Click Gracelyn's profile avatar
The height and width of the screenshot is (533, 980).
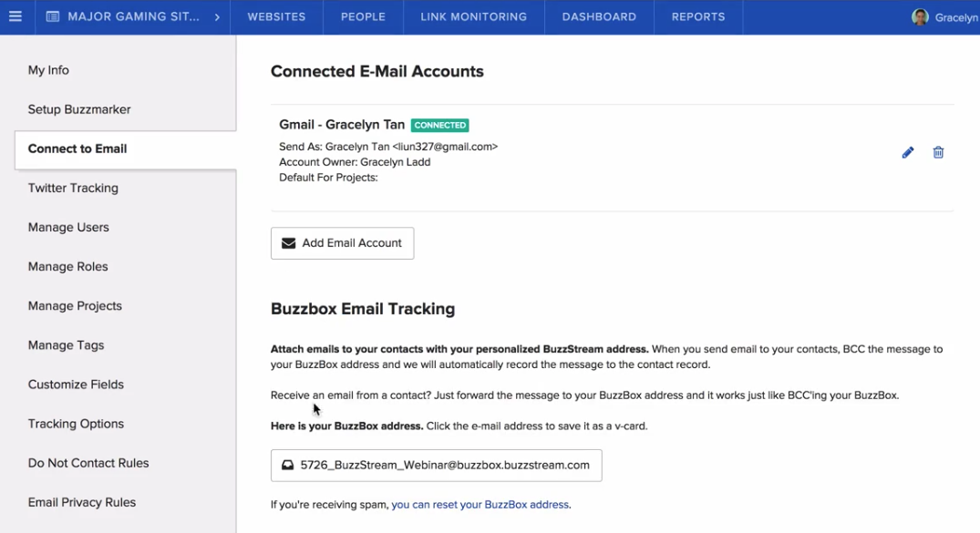(920, 17)
